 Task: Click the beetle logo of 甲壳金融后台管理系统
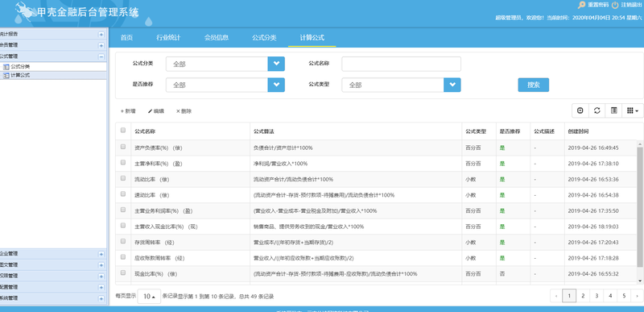click(x=25, y=12)
